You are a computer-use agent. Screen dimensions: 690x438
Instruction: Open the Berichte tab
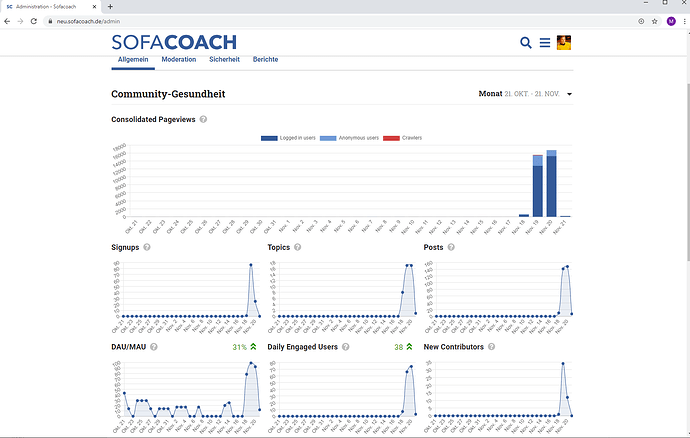(265, 60)
